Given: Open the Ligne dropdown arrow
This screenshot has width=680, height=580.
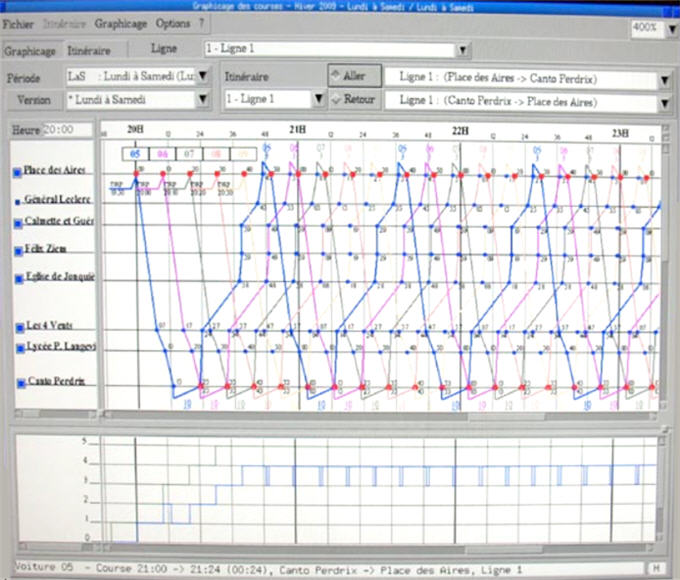Looking at the screenshot, I should pos(463,50).
